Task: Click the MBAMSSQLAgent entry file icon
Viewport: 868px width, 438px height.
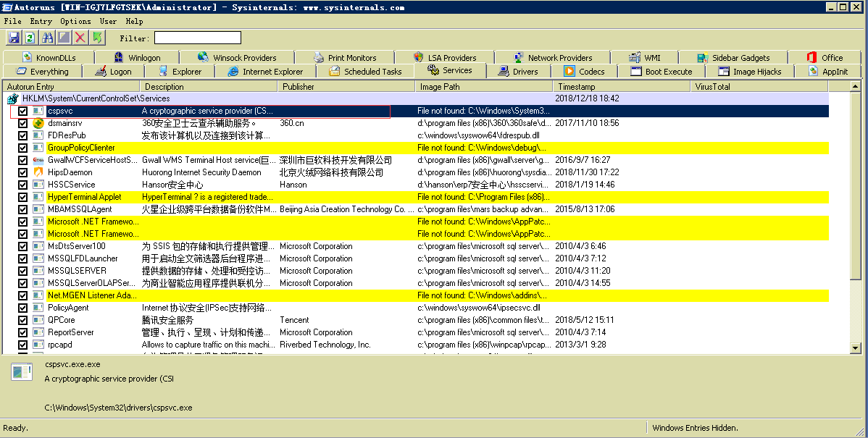Action: tap(38, 209)
